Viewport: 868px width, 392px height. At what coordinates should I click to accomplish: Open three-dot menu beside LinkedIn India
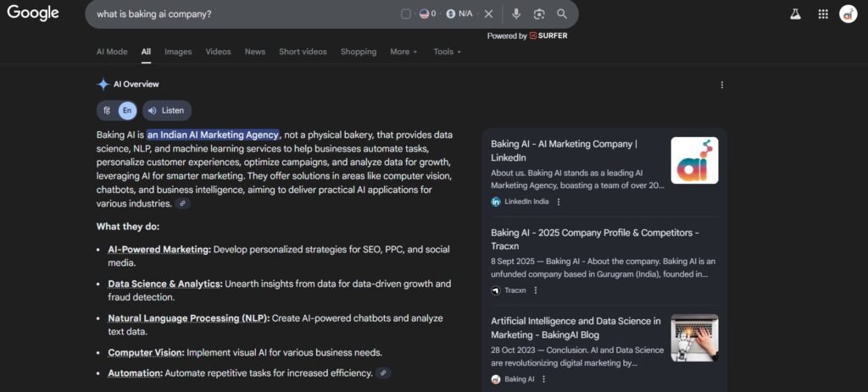point(558,202)
